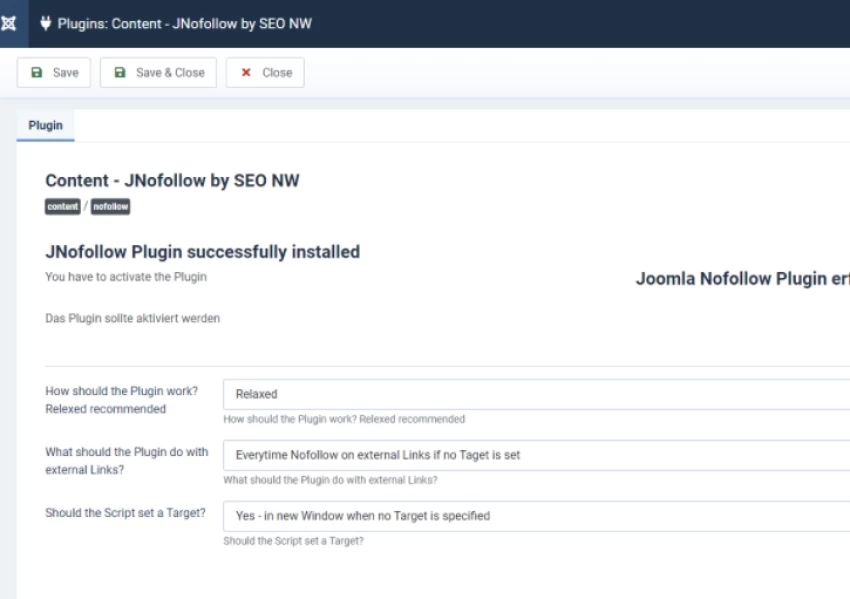Click heading 'Content - JNofollow by SEO NW'
The height and width of the screenshot is (599, 850).
coord(172,181)
